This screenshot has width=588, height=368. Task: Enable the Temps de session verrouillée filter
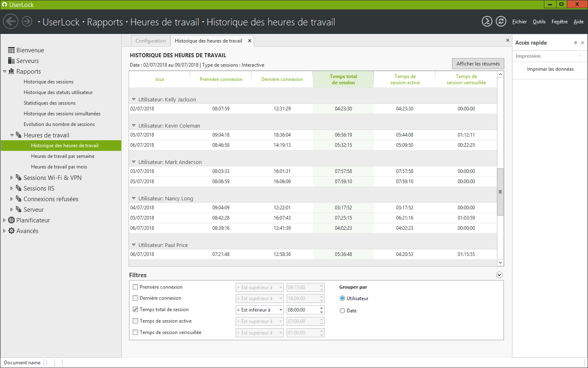point(136,332)
